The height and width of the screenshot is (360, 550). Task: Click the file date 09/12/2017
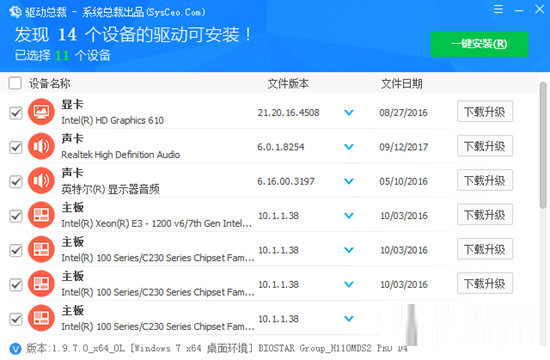click(x=403, y=147)
